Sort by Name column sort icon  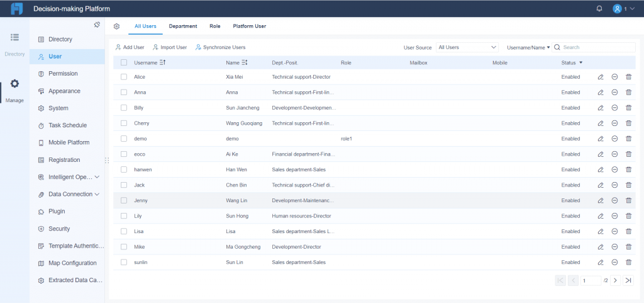pos(245,63)
